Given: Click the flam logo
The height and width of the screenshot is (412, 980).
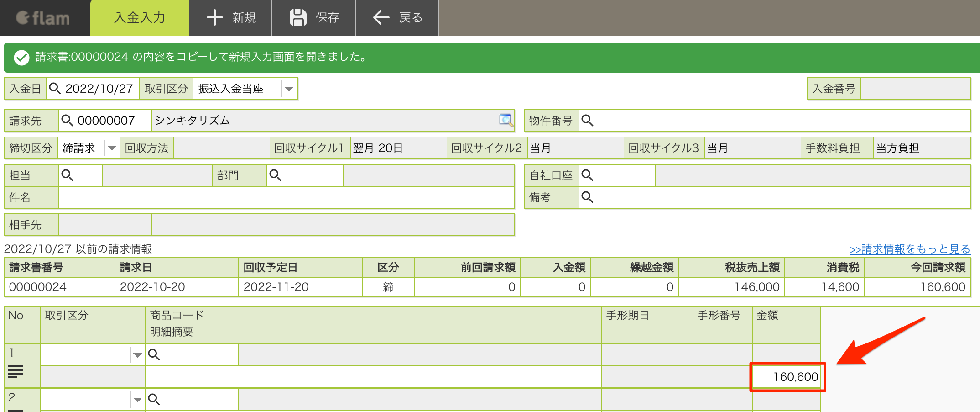Looking at the screenshot, I should pyautogui.click(x=43, y=18).
